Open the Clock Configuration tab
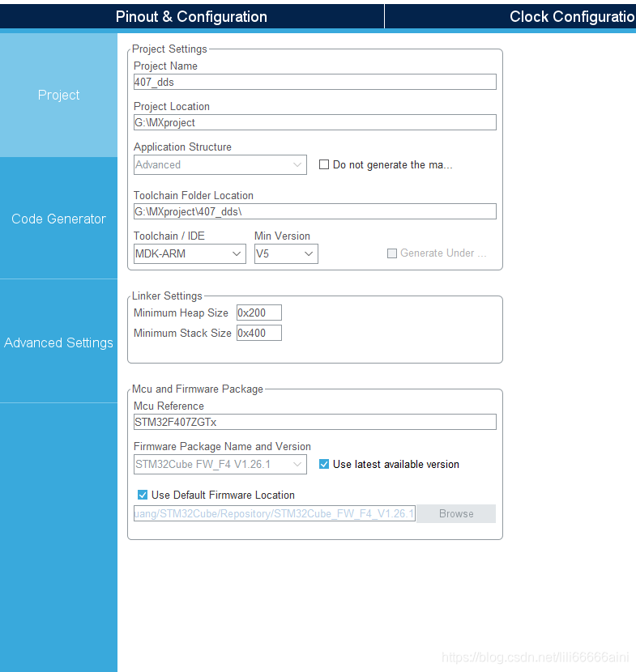 [x=510, y=16]
